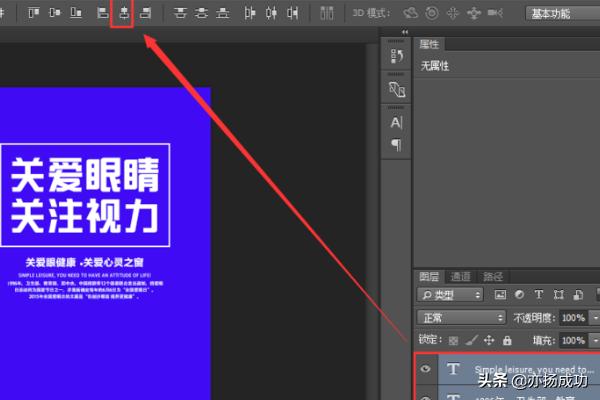Open the History panel icon

pyautogui.click(x=396, y=57)
